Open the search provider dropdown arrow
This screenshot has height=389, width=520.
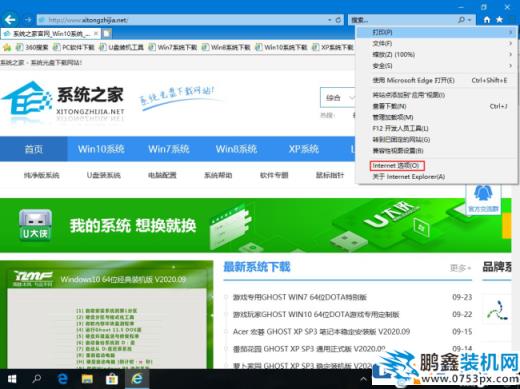click(x=469, y=20)
